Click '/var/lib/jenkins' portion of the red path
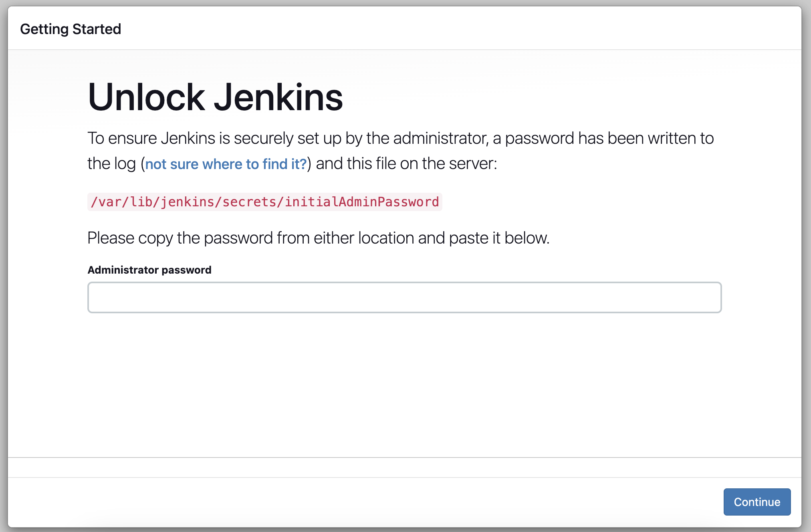This screenshot has height=532, width=811. coord(152,202)
